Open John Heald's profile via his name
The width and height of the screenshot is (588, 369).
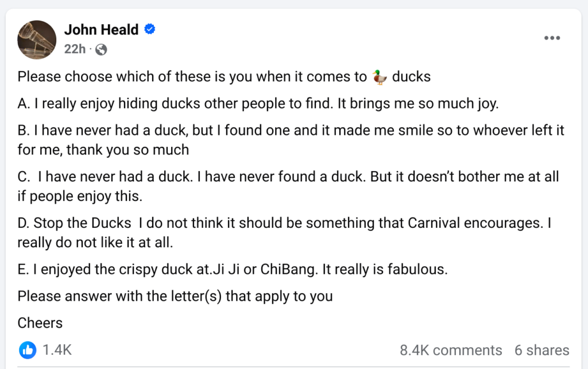(102, 29)
